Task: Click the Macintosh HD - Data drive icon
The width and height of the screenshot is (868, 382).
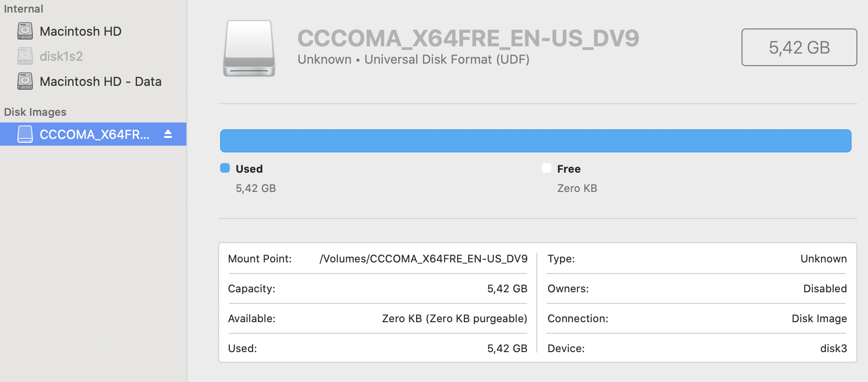Action: [25, 81]
